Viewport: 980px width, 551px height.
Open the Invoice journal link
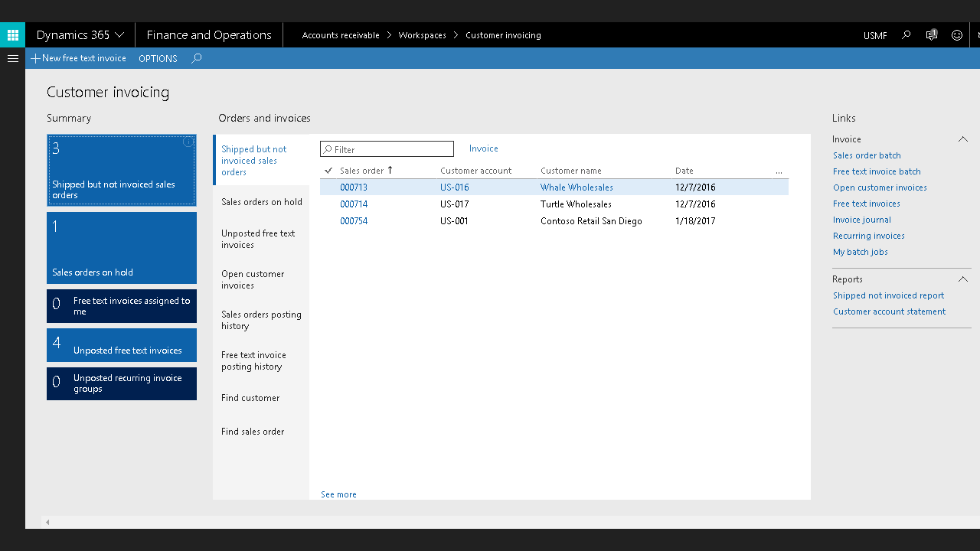862,220
